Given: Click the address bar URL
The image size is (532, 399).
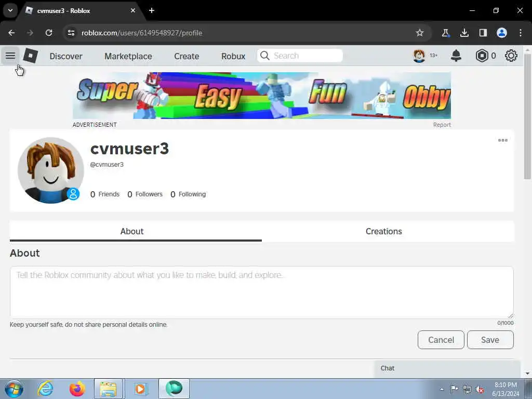Looking at the screenshot, I should [x=142, y=33].
